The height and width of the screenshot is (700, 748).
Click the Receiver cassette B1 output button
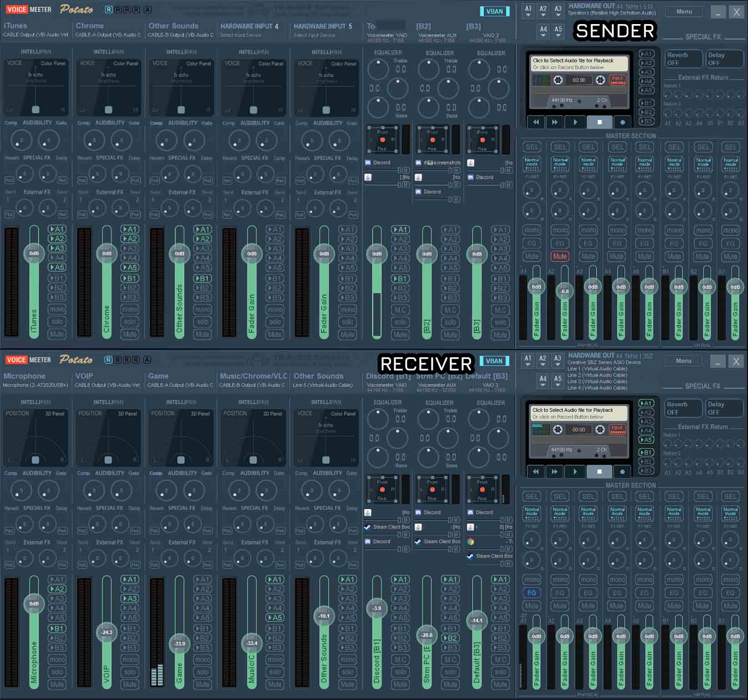pyautogui.click(x=646, y=452)
